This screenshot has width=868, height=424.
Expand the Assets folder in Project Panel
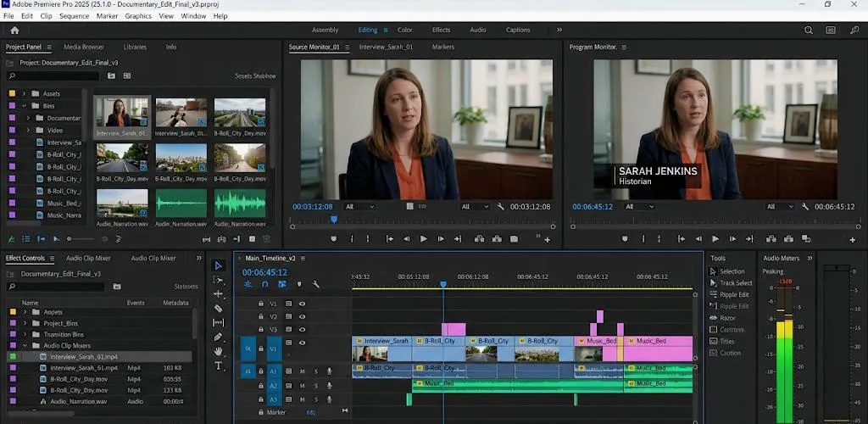25,93
